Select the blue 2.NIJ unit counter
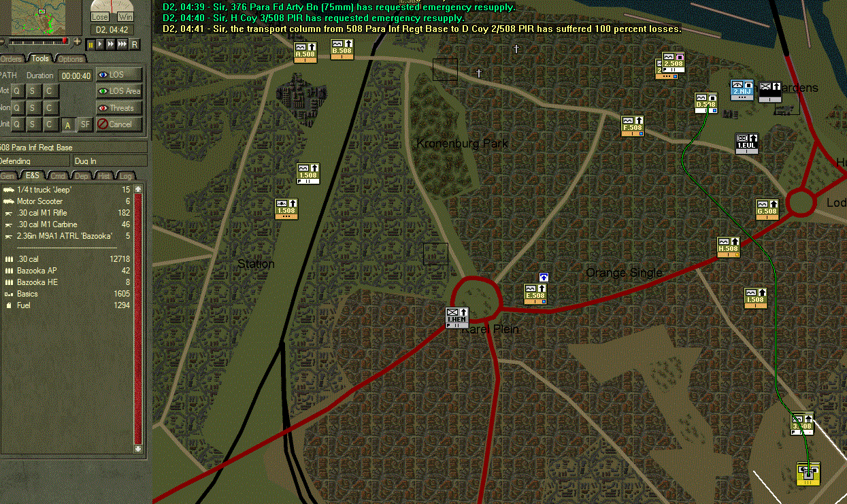 click(x=742, y=90)
